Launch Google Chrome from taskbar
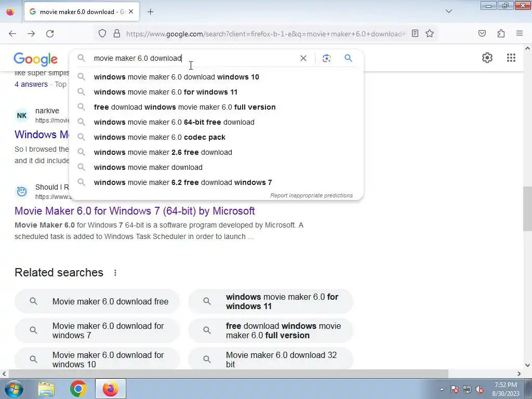This screenshot has height=399, width=532. pos(78,389)
